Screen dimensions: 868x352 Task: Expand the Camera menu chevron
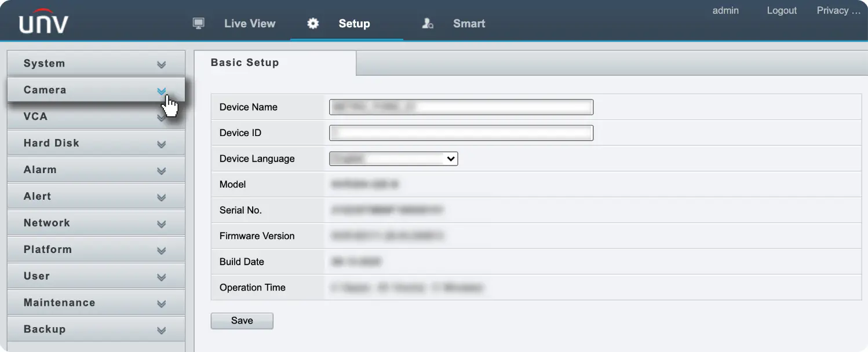tap(162, 91)
